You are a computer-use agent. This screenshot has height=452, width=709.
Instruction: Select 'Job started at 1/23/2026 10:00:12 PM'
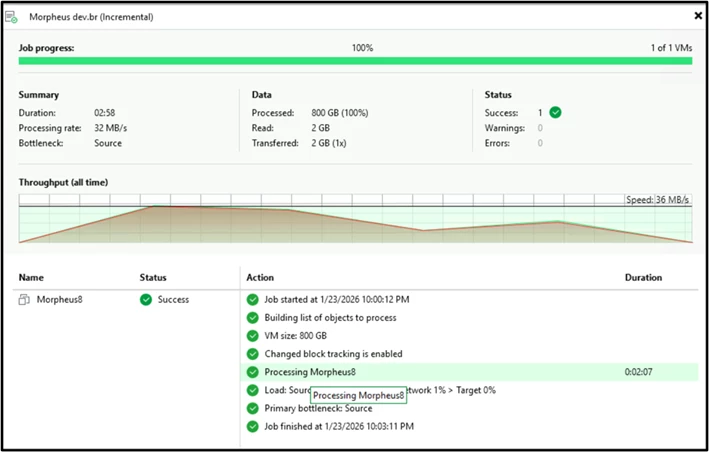click(x=337, y=300)
